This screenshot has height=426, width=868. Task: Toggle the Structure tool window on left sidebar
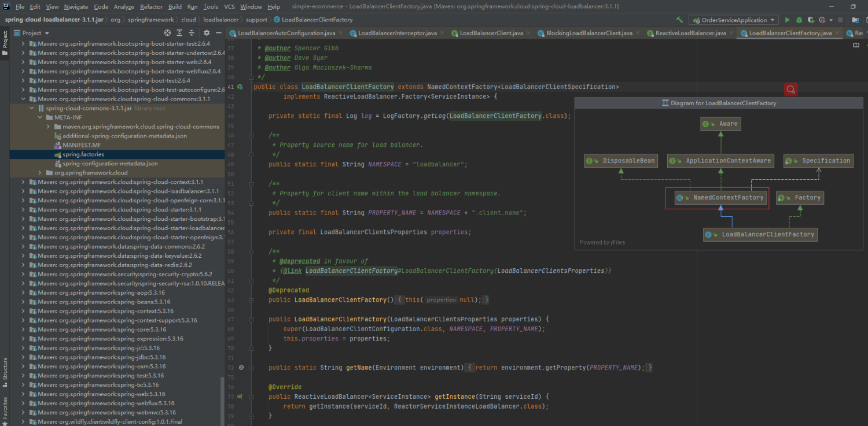click(5, 372)
